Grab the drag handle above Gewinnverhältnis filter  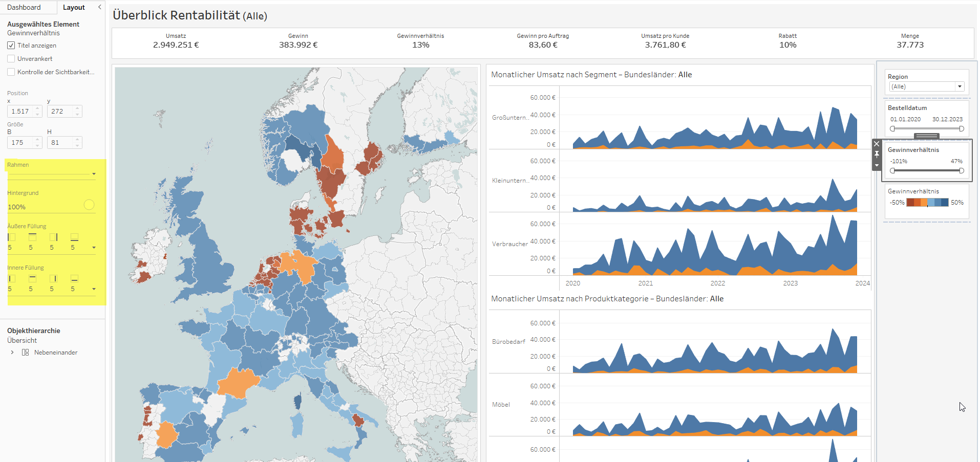pyautogui.click(x=927, y=136)
